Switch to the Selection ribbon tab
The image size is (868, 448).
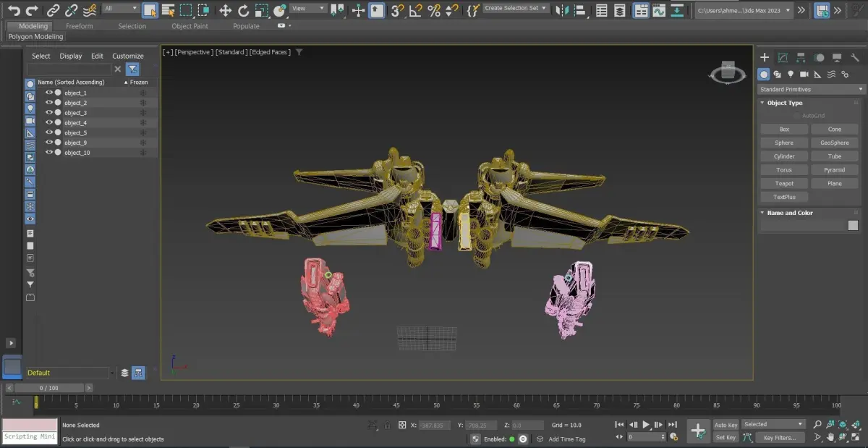pos(132,26)
